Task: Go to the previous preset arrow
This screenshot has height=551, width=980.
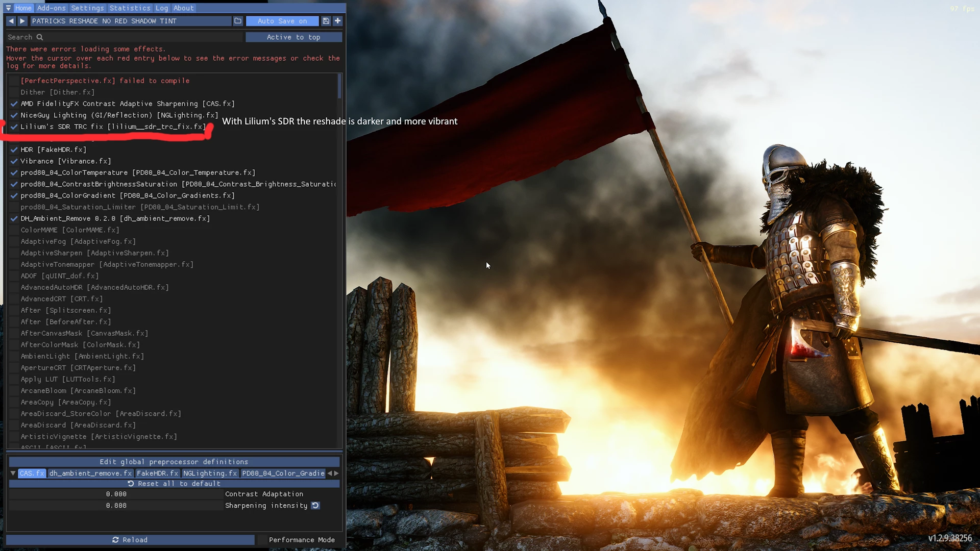Action: pos(11,21)
